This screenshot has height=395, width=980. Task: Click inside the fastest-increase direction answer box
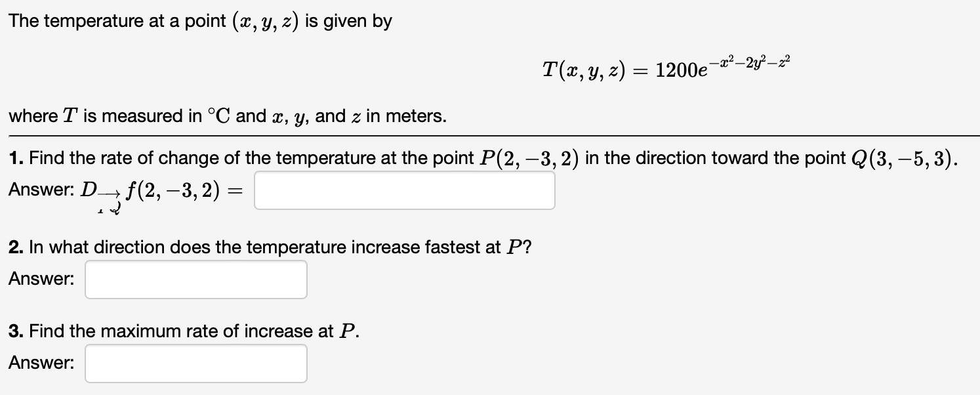click(195, 279)
